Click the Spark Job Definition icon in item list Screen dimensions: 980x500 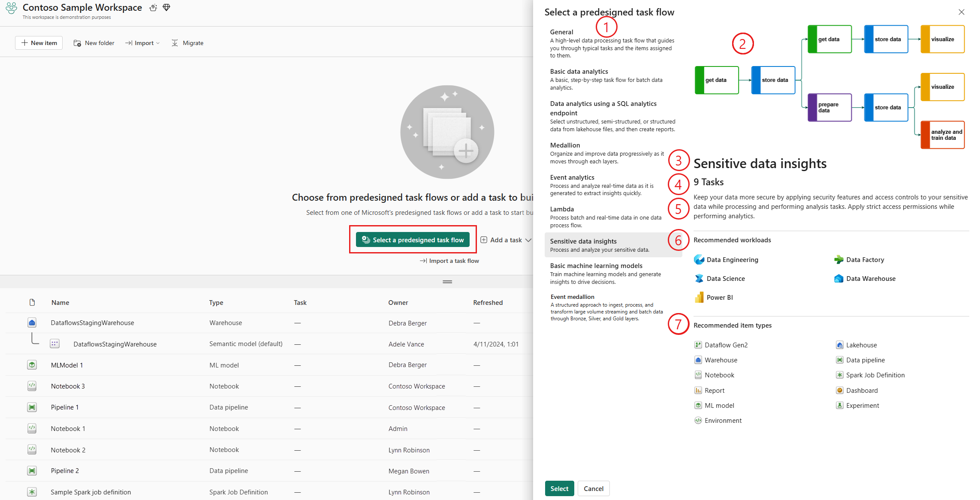point(32,492)
